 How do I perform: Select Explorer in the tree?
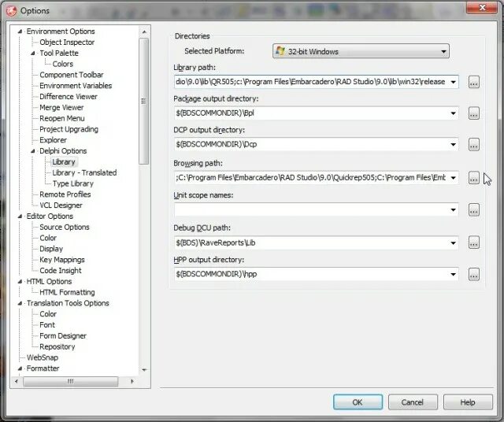53,140
